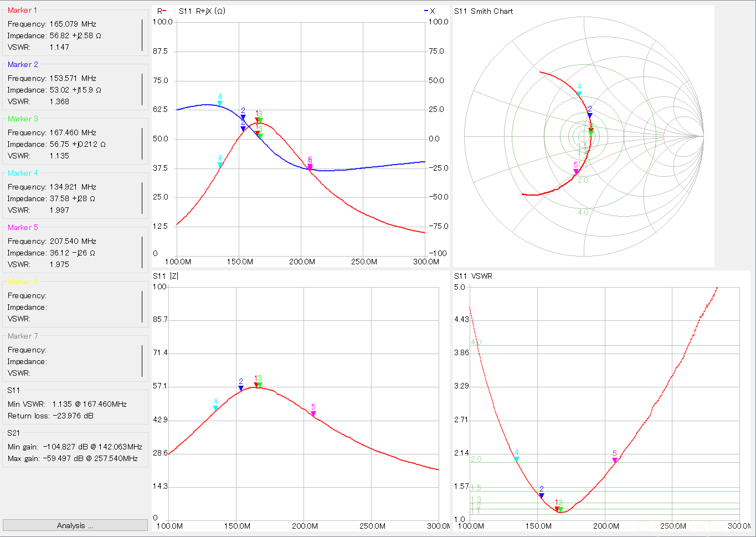Open the Analysis dialog
Image resolution: width=756 pixels, height=537 pixels.
point(75,525)
